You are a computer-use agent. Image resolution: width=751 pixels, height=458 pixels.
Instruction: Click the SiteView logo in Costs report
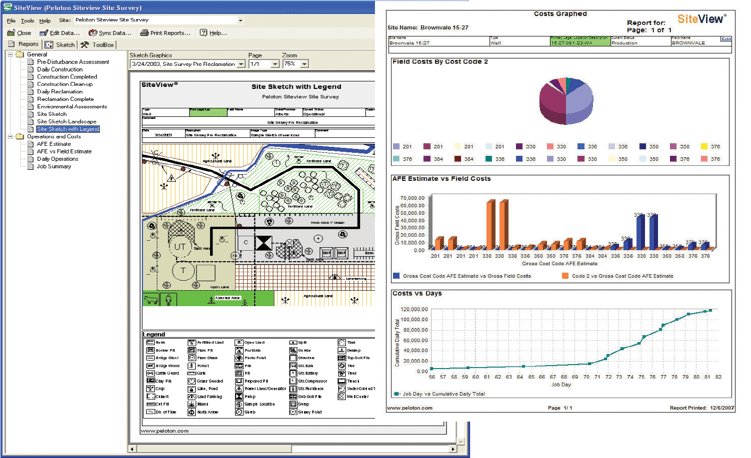pos(702,19)
